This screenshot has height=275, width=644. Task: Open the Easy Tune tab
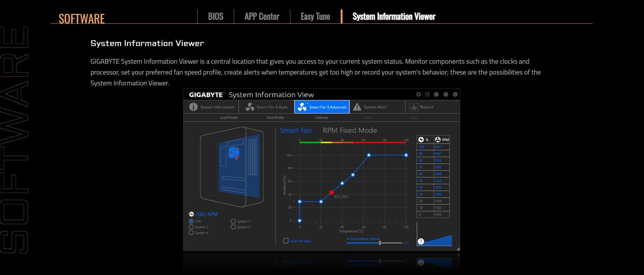315,17
